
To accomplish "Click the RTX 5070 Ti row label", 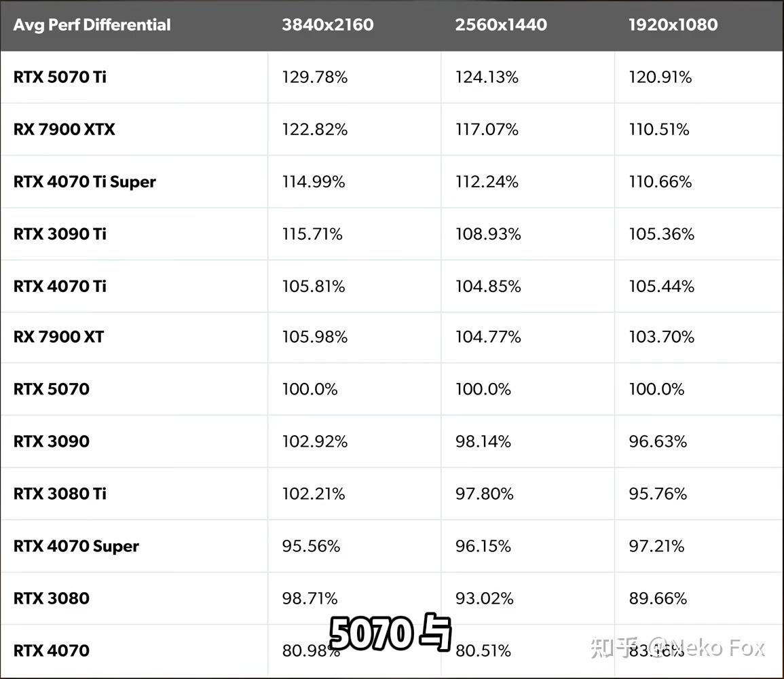I will (60, 77).
